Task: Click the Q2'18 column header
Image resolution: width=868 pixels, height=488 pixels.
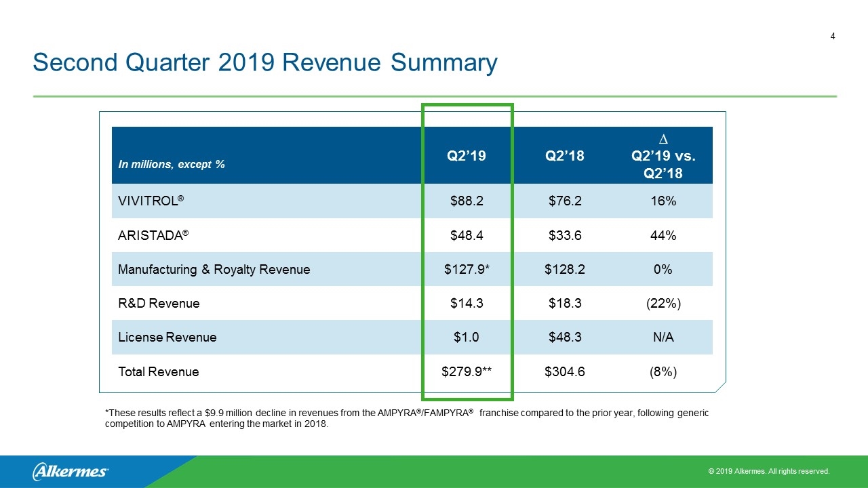Action: (x=565, y=156)
